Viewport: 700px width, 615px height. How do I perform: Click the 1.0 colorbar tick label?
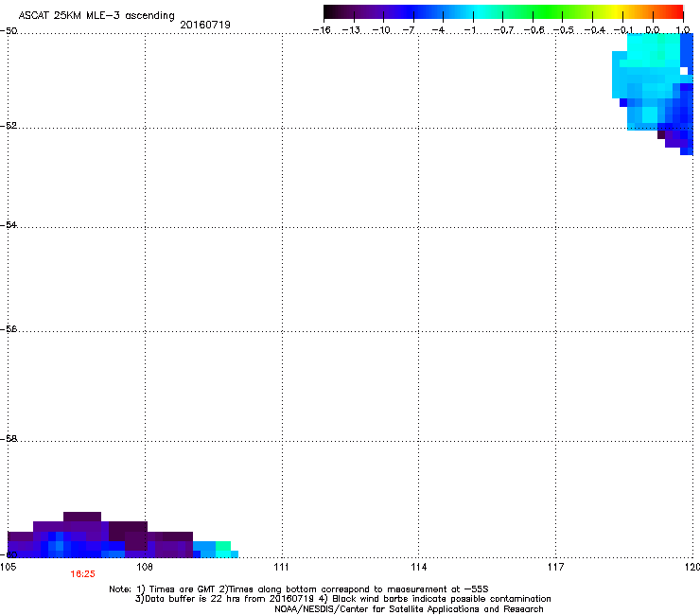pyautogui.click(x=683, y=30)
